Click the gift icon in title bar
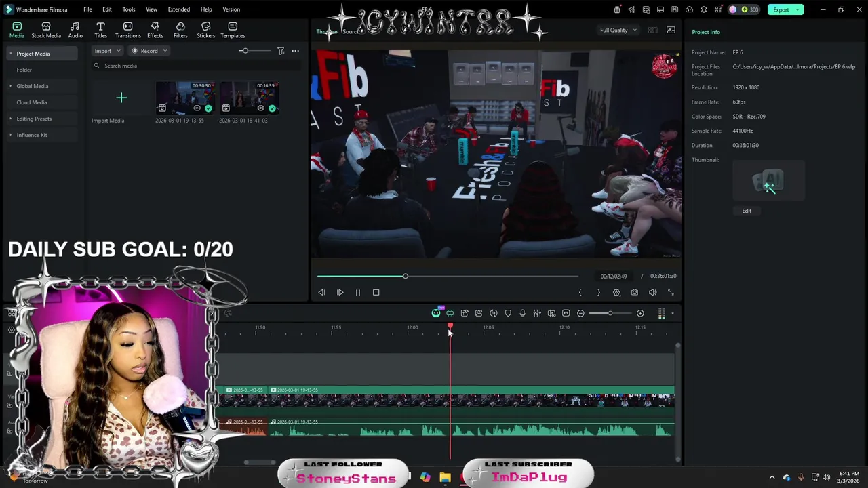This screenshot has height=488, width=868. point(617,9)
